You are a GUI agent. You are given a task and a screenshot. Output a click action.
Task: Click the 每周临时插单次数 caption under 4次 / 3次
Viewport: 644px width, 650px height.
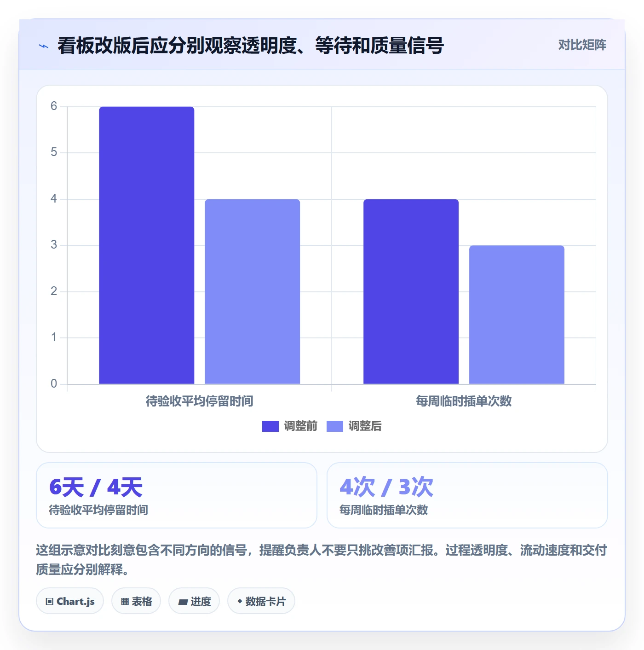[x=384, y=510]
